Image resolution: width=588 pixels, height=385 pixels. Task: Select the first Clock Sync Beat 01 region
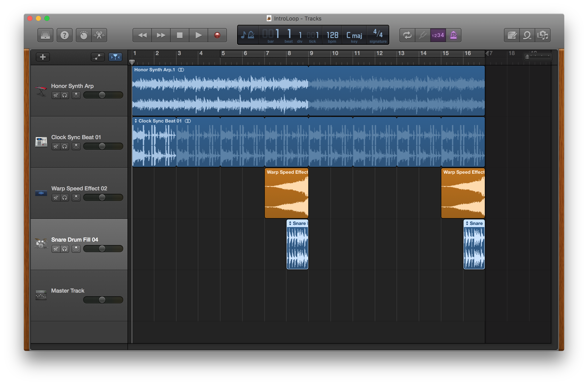pos(154,142)
